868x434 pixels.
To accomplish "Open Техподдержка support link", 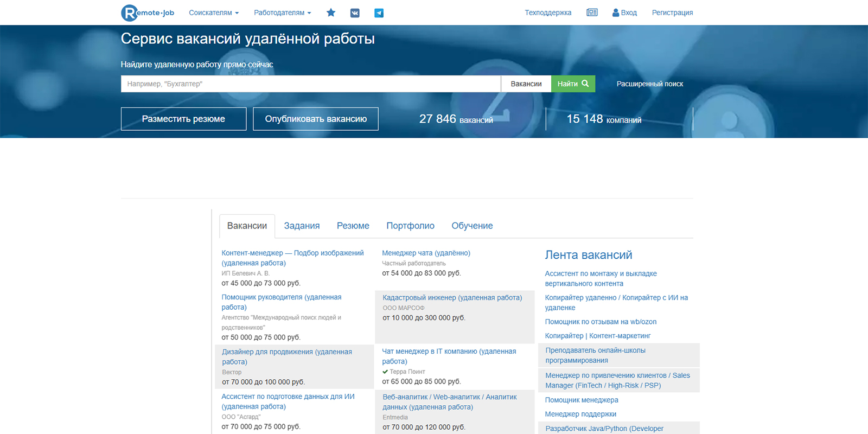I will [548, 12].
